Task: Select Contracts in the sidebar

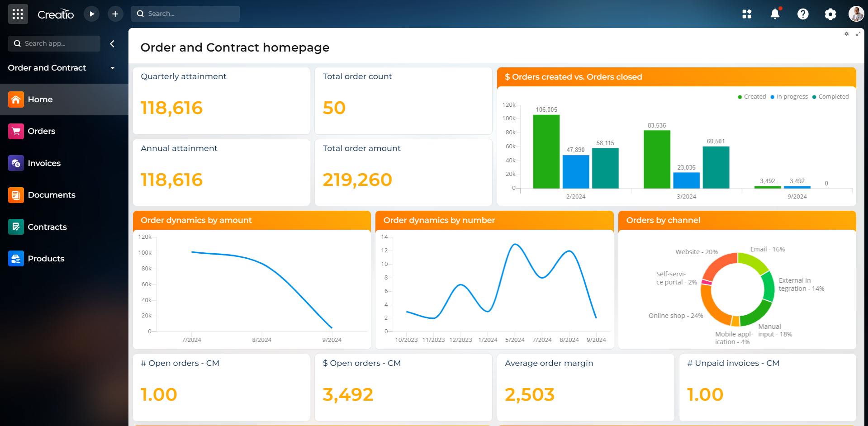Action: point(47,227)
